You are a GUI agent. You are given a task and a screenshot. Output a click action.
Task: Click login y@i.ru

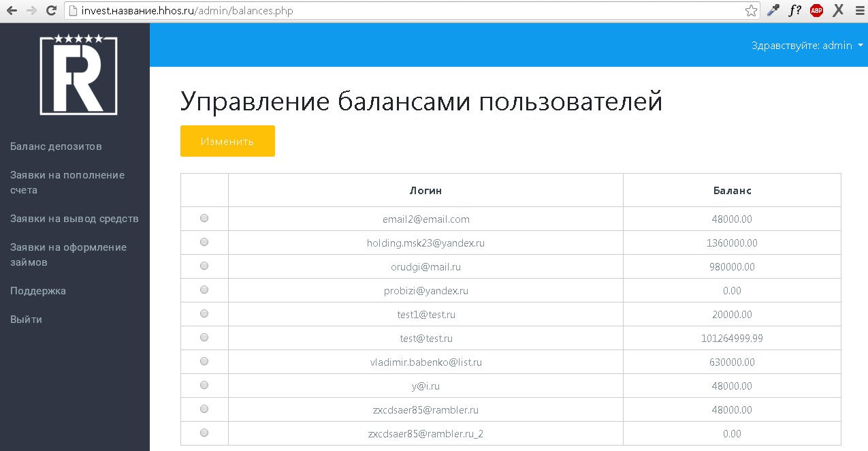425,386
